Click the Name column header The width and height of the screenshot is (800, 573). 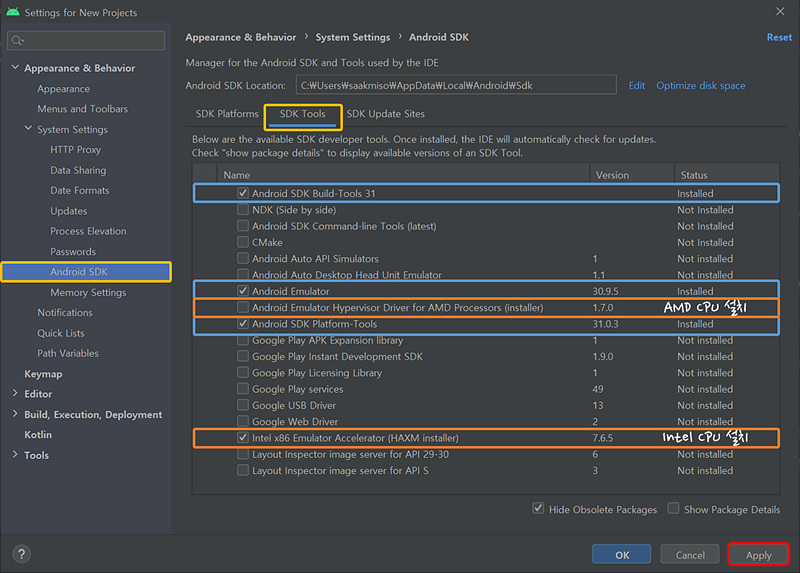[x=403, y=175]
